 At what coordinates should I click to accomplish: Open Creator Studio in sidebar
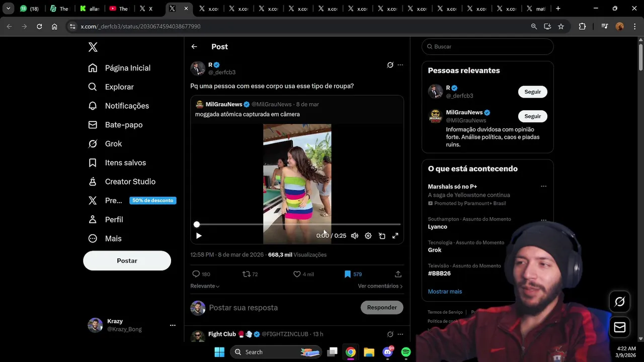[121, 182]
